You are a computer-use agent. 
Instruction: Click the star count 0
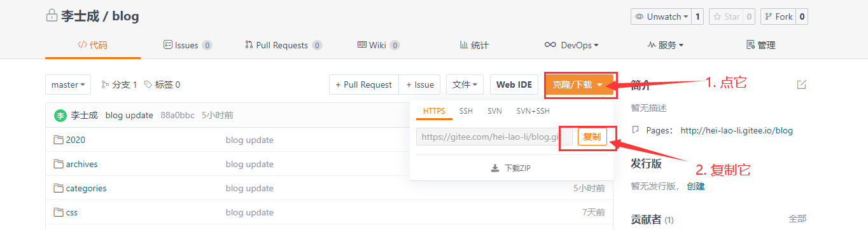(749, 17)
